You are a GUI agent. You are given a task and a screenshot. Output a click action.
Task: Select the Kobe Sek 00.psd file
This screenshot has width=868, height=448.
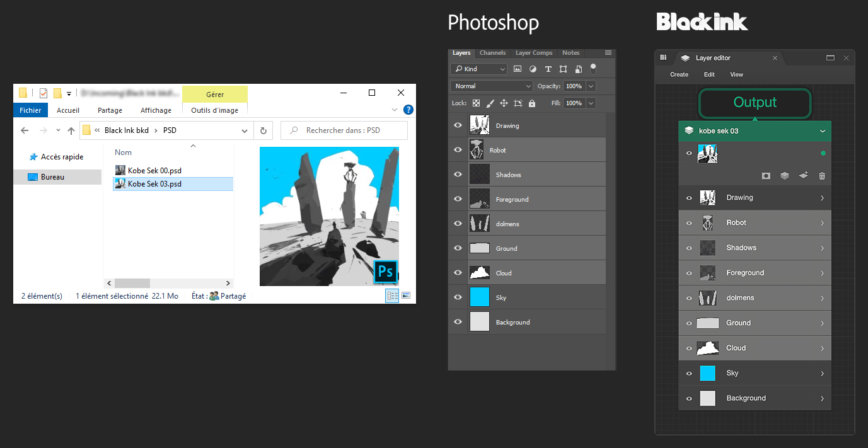point(154,170)
